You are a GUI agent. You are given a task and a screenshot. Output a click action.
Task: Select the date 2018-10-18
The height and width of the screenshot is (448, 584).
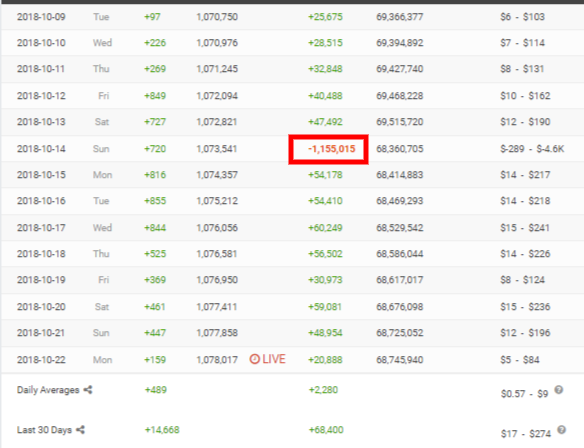pos(41,254)
